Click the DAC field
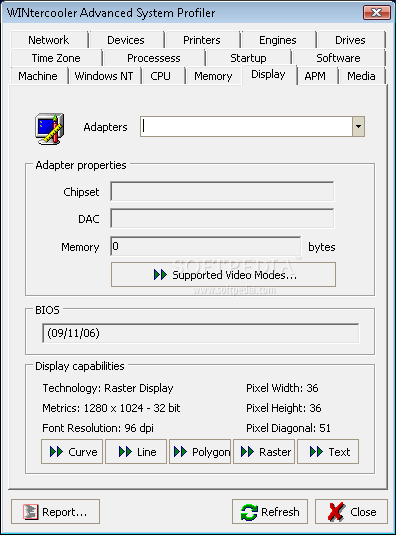 tap(222, 219)
